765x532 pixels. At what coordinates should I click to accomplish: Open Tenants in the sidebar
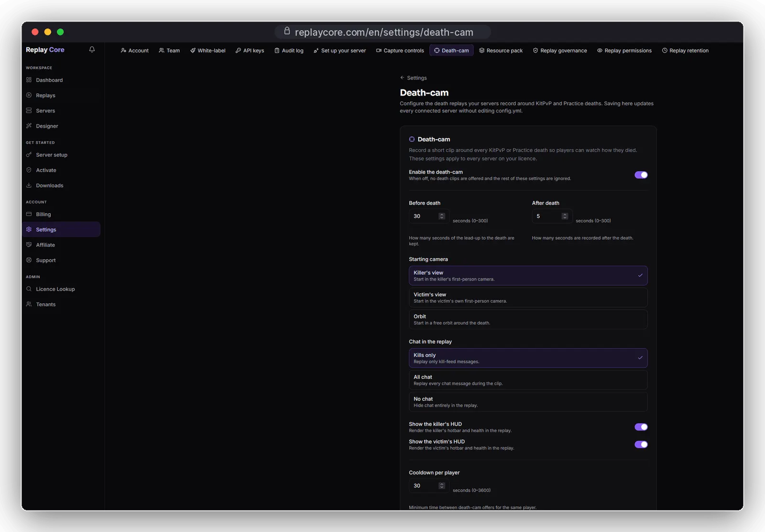(x=61, y=304)
